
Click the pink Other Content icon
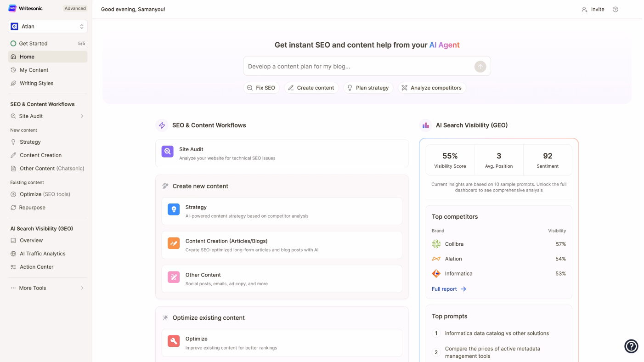tap(174, 277)
